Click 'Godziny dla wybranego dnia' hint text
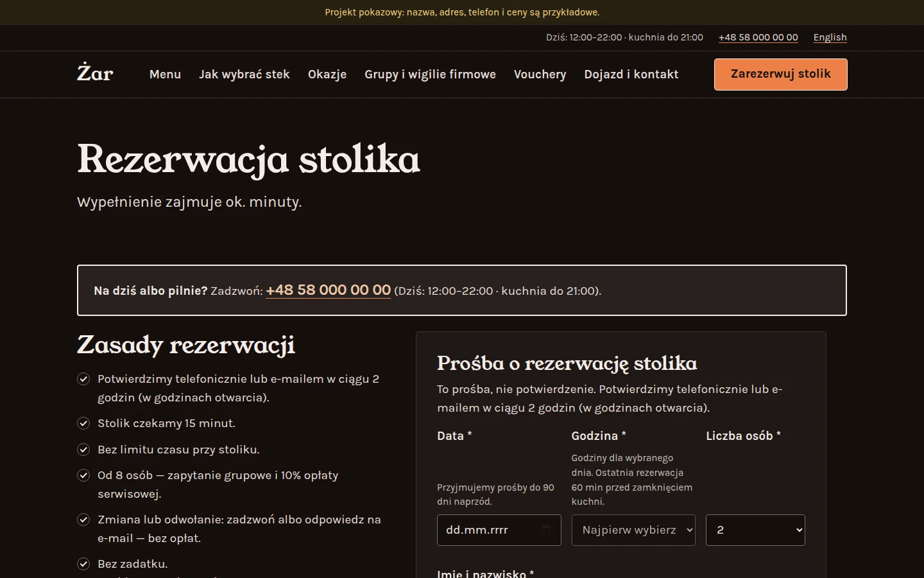 click(632, 480)
